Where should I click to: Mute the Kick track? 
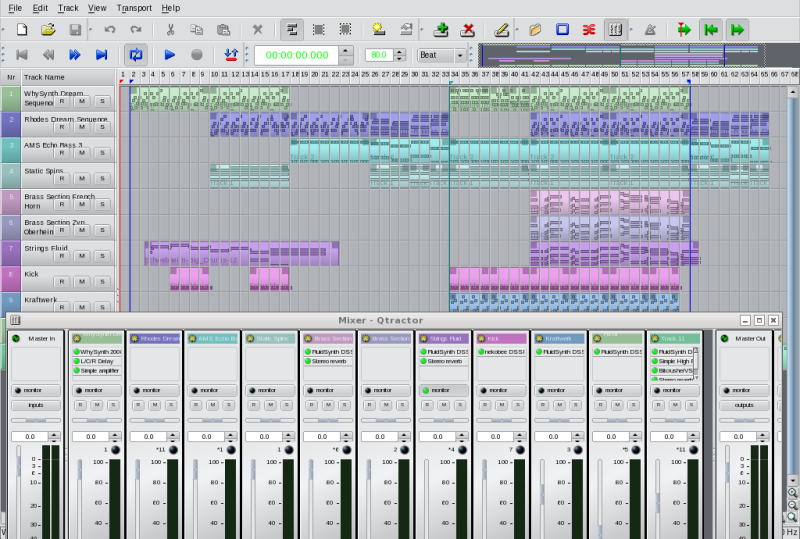(82, 283)
